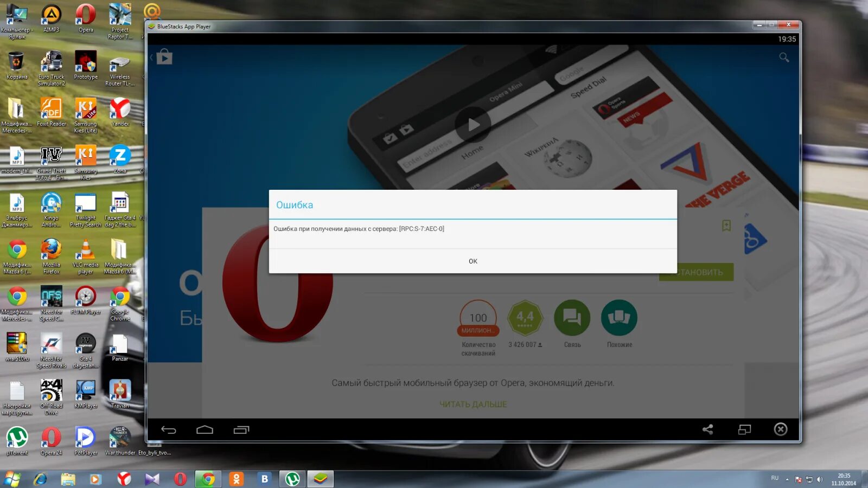
Task: Click the green install button behind dialog
Action: pos(696,272)
